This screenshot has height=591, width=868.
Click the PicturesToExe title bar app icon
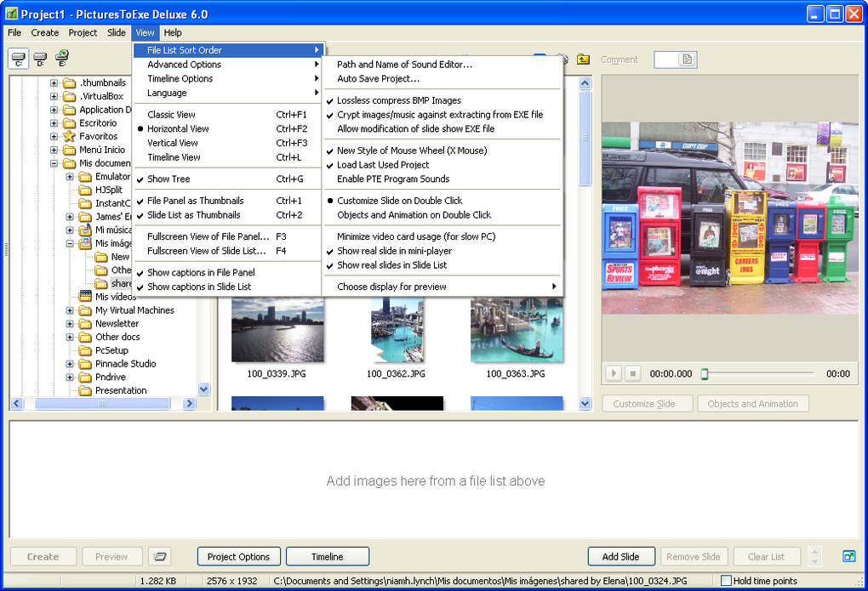pyautogui.click(x=11, y=14)
